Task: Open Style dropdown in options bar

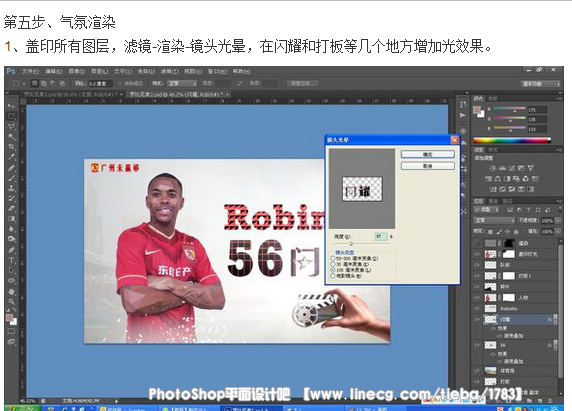Action: (182, 84)
